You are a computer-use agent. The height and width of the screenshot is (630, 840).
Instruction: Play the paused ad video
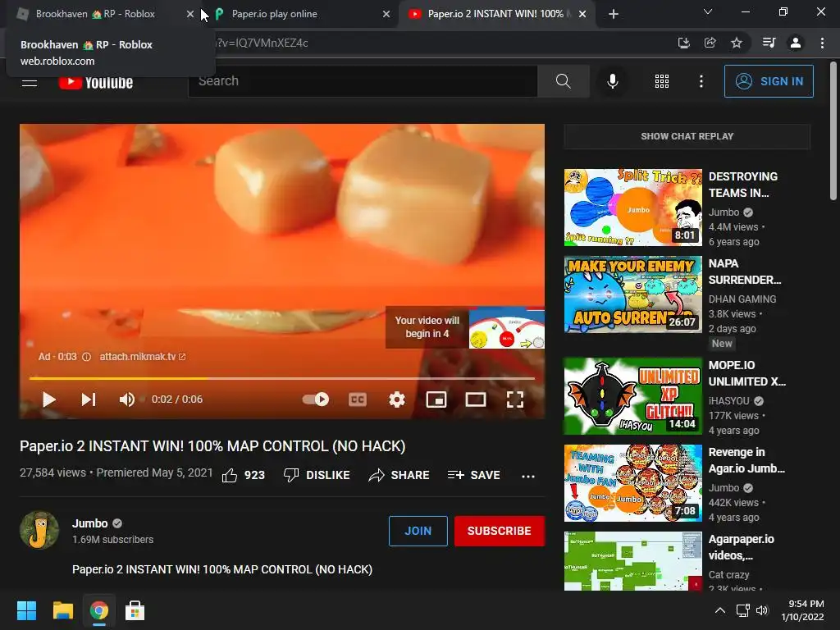click(x=48, y=399)
